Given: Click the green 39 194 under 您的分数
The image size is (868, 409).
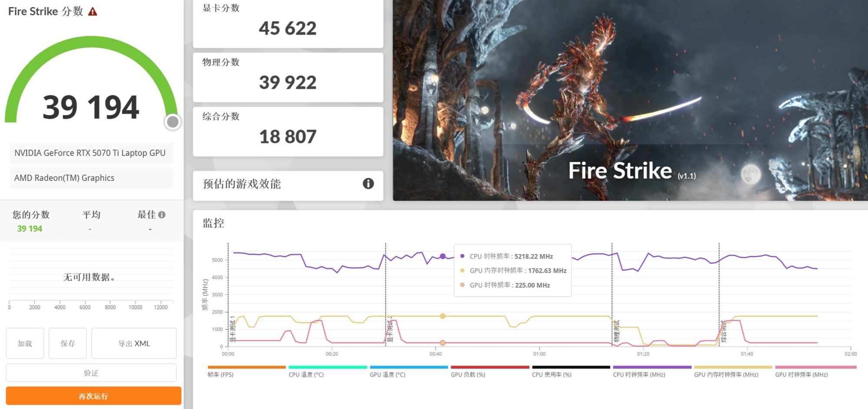Looking at the screenshot, I should coord(30,229).
